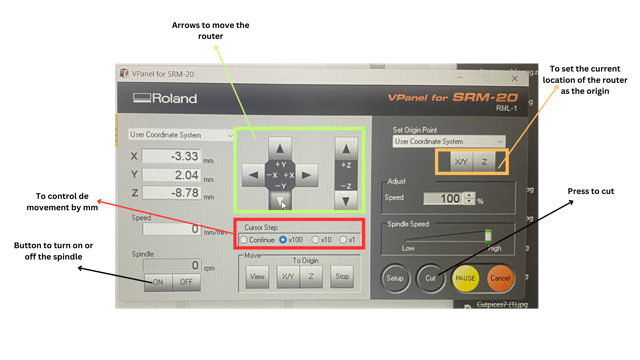Image resolution: width=640 pixels, height=360 pixels.
Task: Move router in +X direction arrow
Action: (306, 175)
